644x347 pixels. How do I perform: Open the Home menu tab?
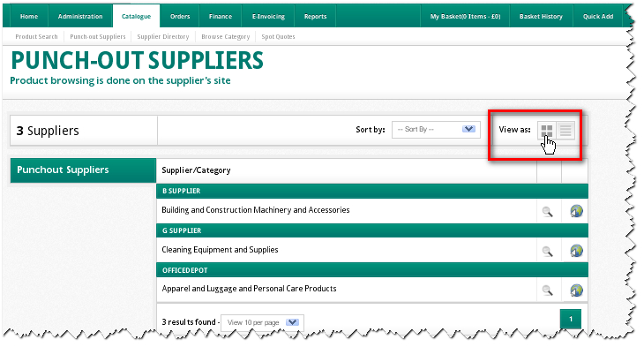29,17
